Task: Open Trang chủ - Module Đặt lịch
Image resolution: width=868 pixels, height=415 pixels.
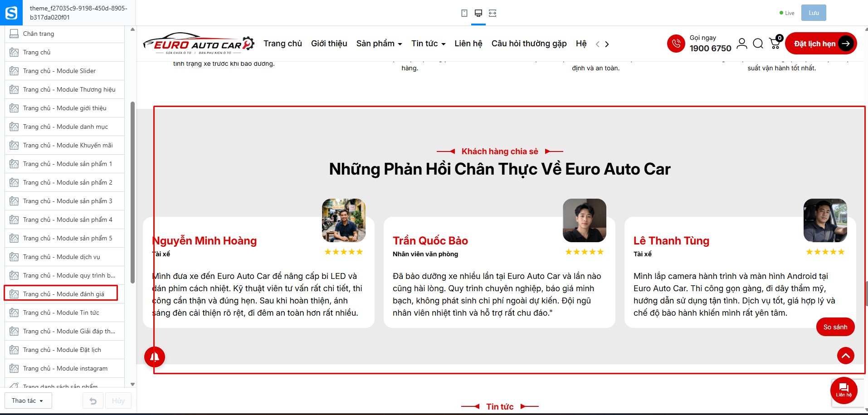Action: tap(64, 350)
